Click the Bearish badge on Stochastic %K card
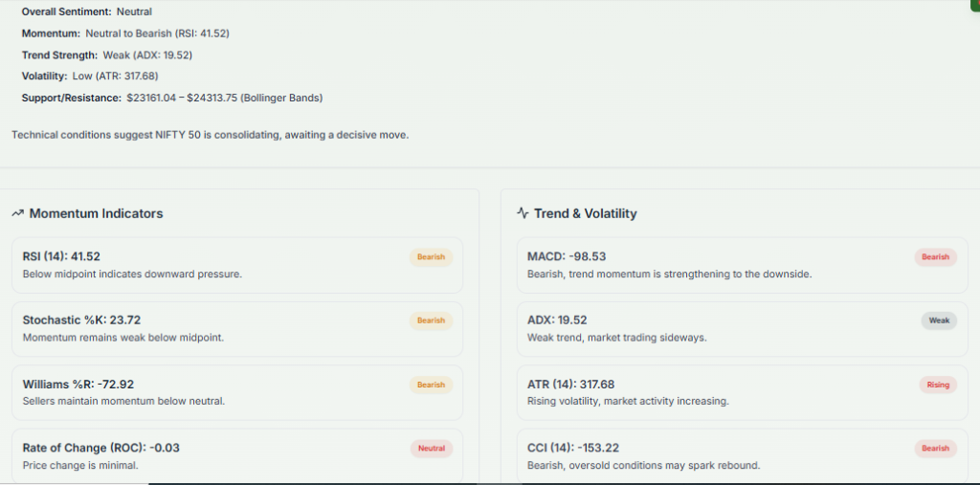980x485 pixels. tap(432, 320)
